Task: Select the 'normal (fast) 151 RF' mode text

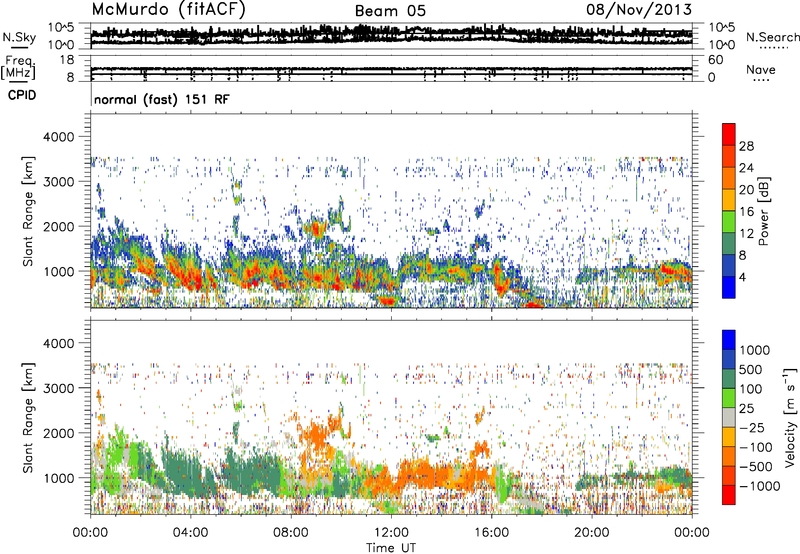Action: pyautogui.click(x=162, y=99)
